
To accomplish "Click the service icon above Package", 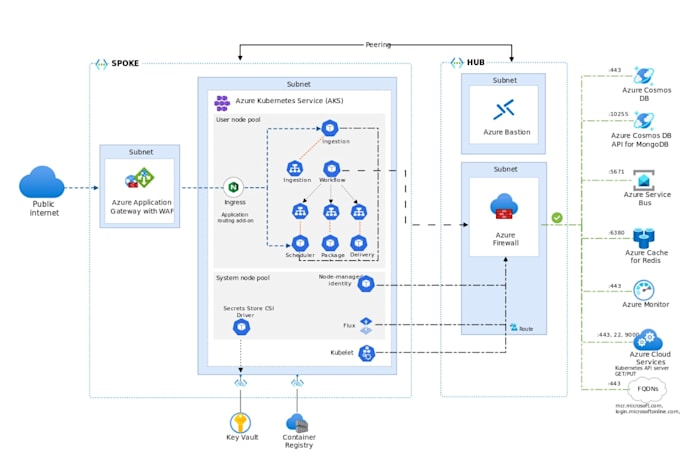I will pos(331,212).
